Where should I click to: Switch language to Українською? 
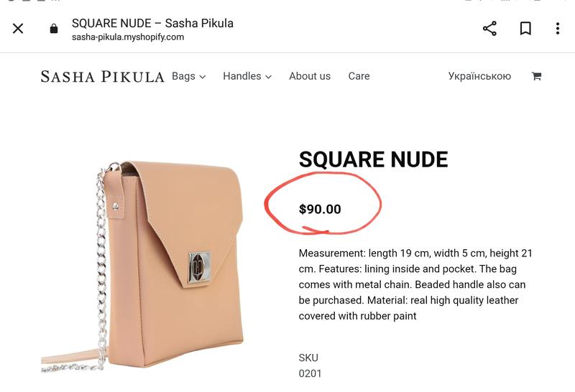[x=479, y=76]
